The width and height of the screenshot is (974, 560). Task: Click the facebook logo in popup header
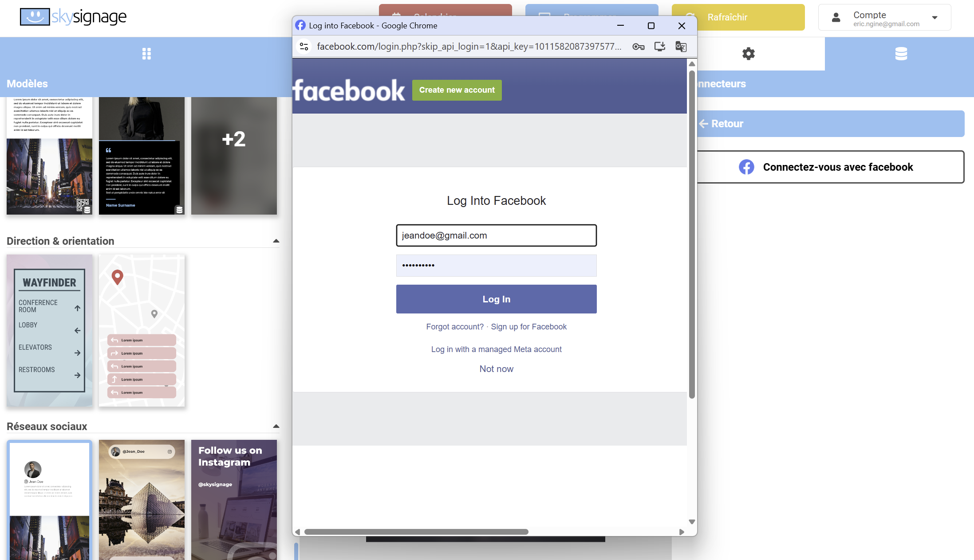click(349, 90)
